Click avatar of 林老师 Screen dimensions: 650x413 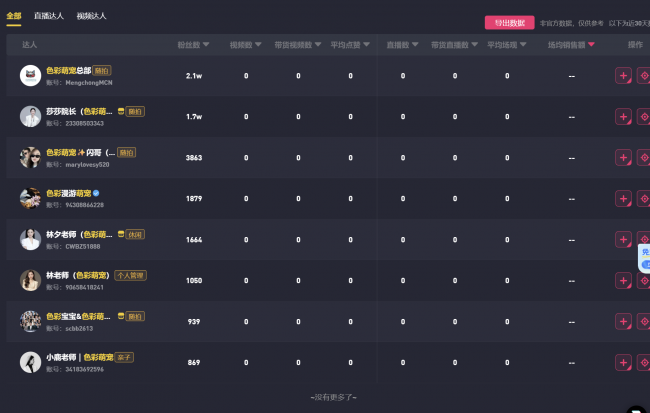click(x=30, y=281)
